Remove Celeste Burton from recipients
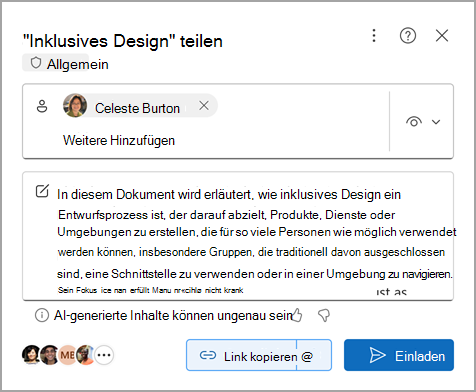Screen dimensions: 476x392 (204, 105)
